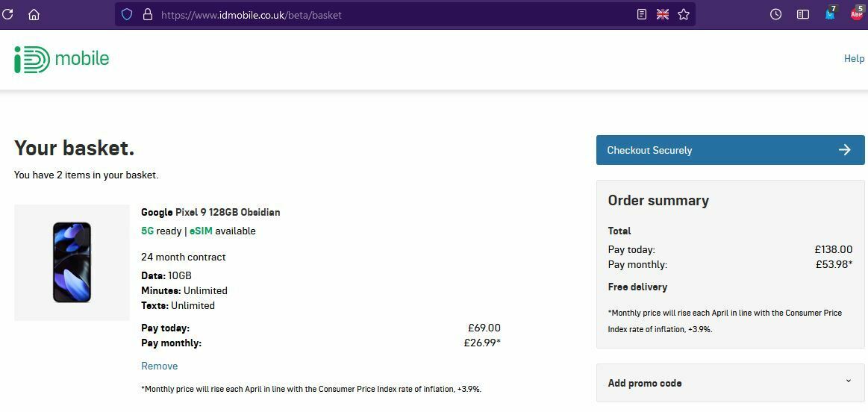Viewport: 868px width, 412px height.
Task: Select the £138.00 pay today total
Action: click(834, 250)
